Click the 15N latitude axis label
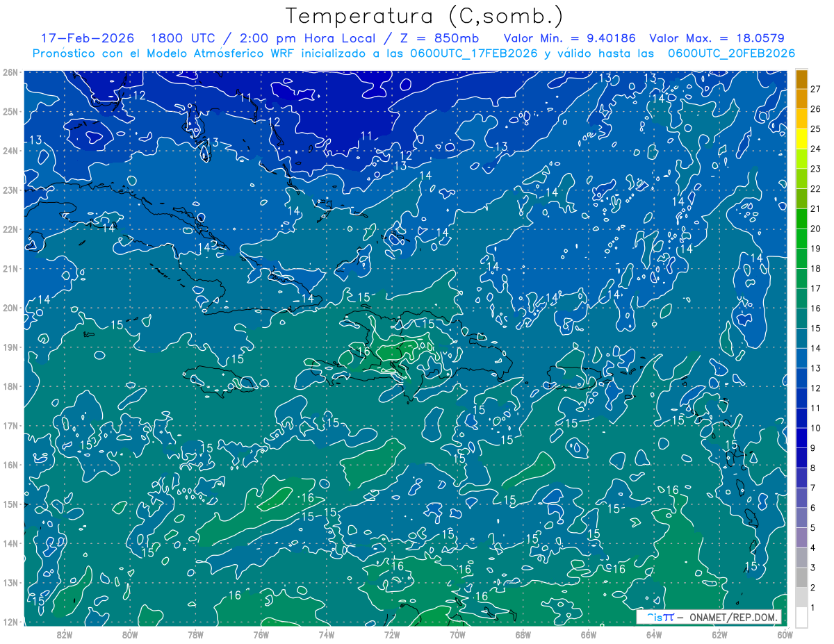Viewport: 834px width, 644px height. tap(10, 504)
